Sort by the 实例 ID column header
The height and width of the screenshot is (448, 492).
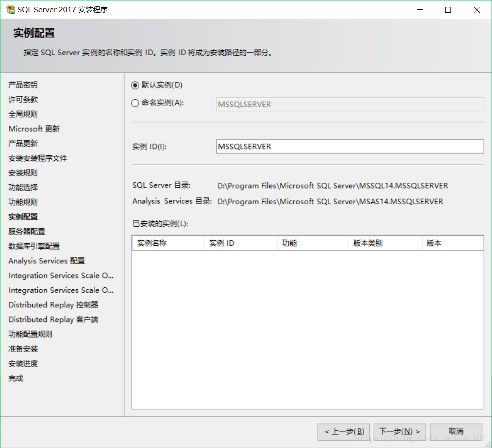[x=241, y=243]
